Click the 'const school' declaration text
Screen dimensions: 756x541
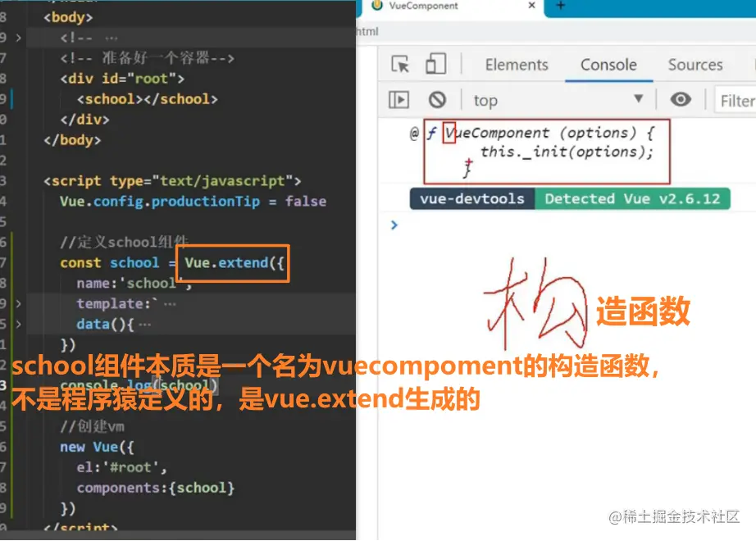(109, 263)
